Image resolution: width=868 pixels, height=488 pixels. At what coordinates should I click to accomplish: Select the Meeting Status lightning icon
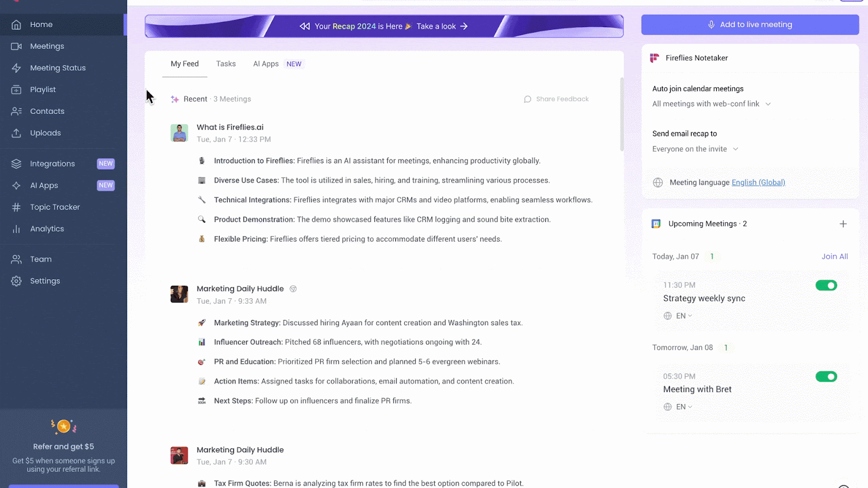(16, 68)
